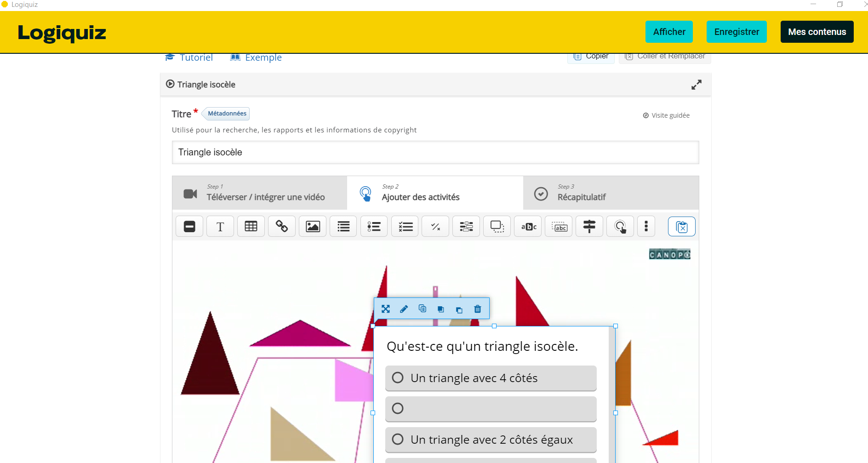Add a Fill in the Blanks activity

pyautogui.click(x=467, y=227)
